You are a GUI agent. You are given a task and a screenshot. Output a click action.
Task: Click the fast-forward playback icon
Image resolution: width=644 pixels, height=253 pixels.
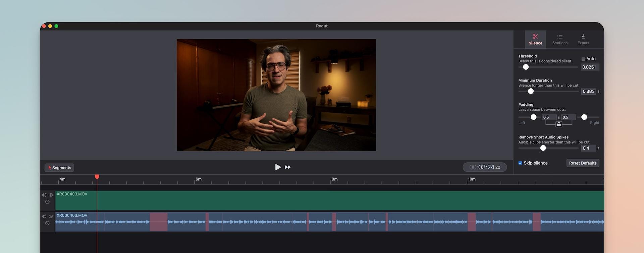pyautogui.click(x=288, y=167)
